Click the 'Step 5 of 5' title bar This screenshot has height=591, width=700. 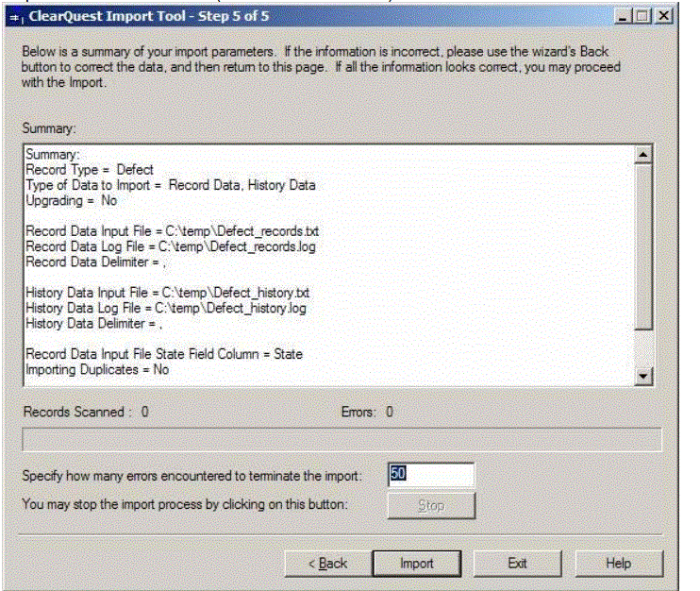point(283,16)
